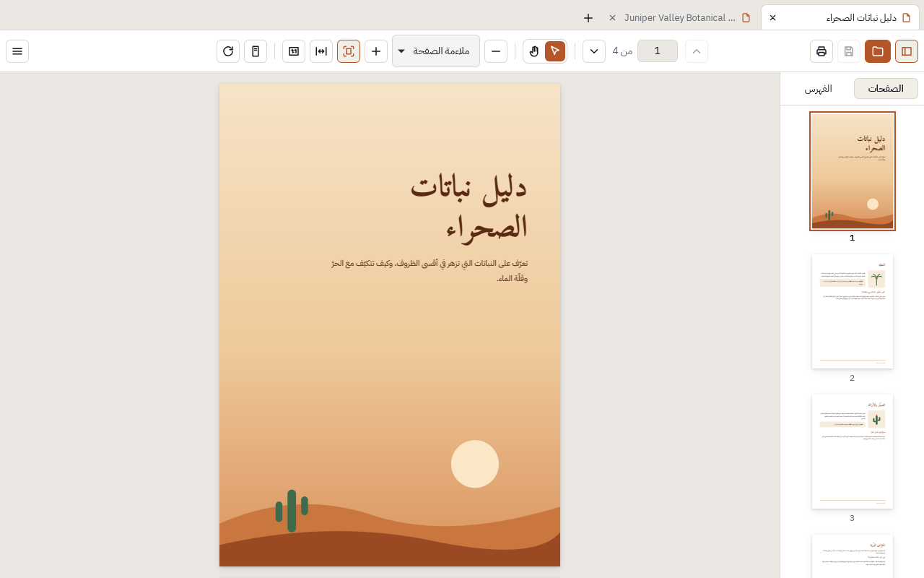Zoom out with the minus button
Viewport: 924px width, 578px height.
pyautogui.click(x=496, y=51)
